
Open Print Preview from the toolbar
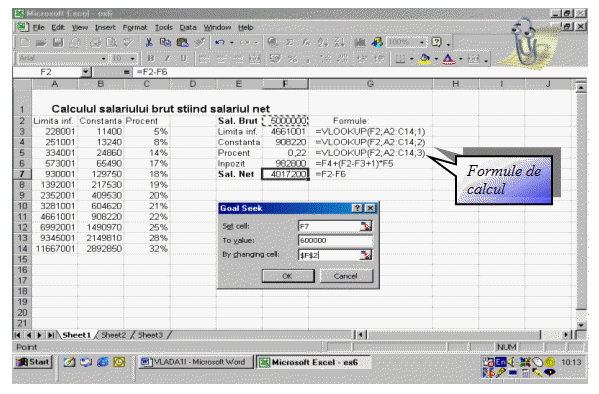[112, 42]
